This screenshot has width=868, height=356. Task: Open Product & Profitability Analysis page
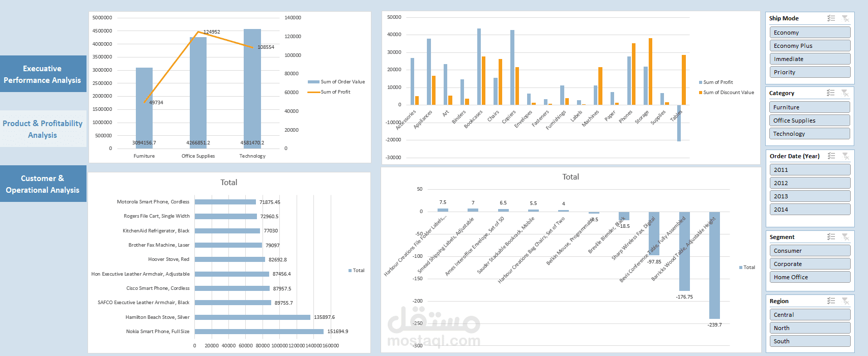[x=43, y=129]
